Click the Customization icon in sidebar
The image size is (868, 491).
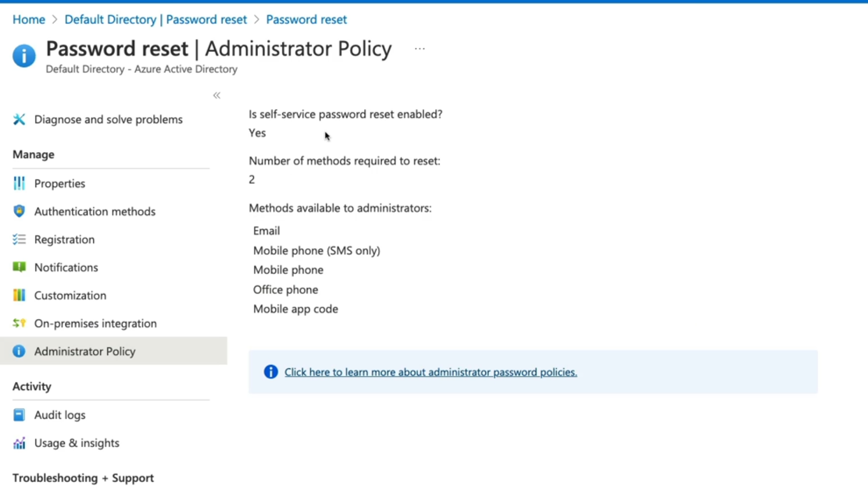(x=19, y=295)
